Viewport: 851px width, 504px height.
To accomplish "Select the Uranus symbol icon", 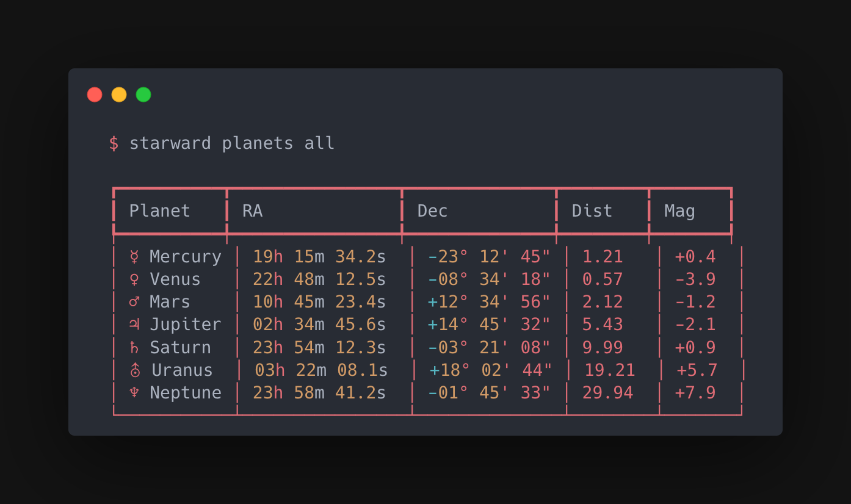I will coord(135,370).
